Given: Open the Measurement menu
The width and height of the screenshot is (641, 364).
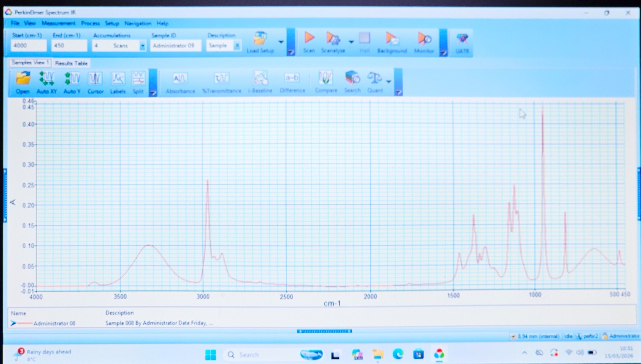Looking at the screenshot, I should point(58,23).
